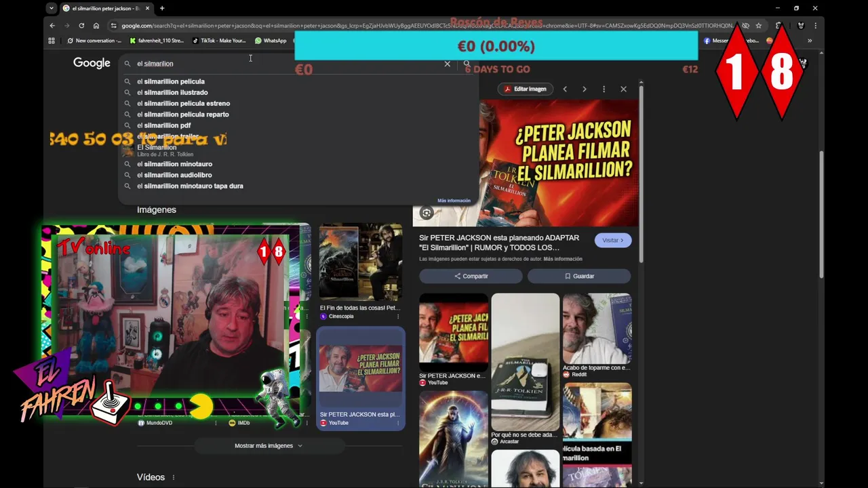Open the New conversation bookmark

pyautogui.click(x=94, y=41)
